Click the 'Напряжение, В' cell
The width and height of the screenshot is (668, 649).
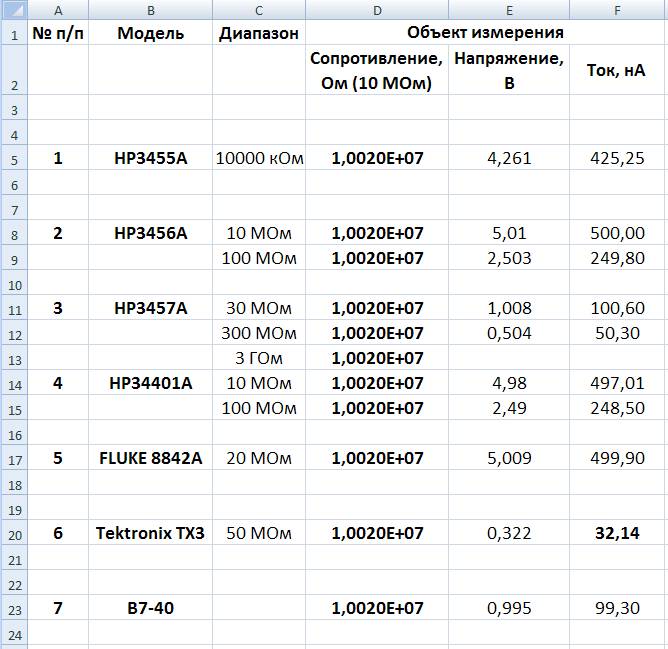(509, 70)
